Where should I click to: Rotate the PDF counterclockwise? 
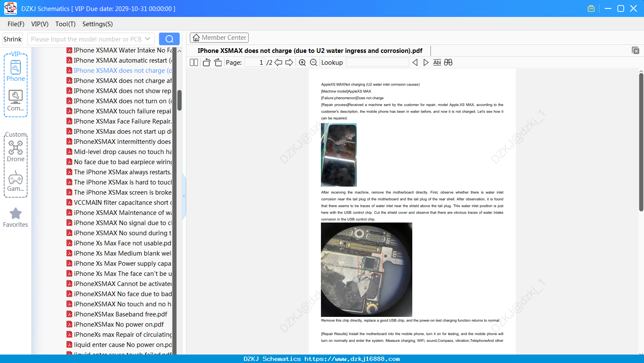click(x=206, y=63)
